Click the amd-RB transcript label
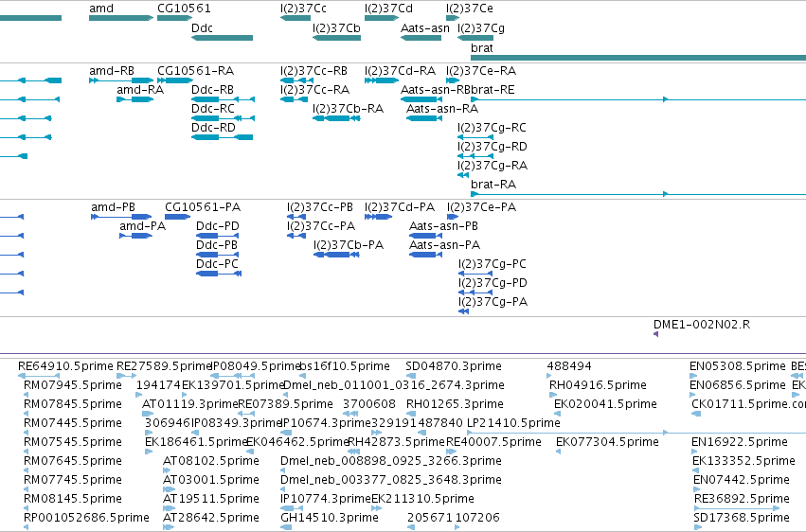The image size is (806, 532). (x=112, y=70)
